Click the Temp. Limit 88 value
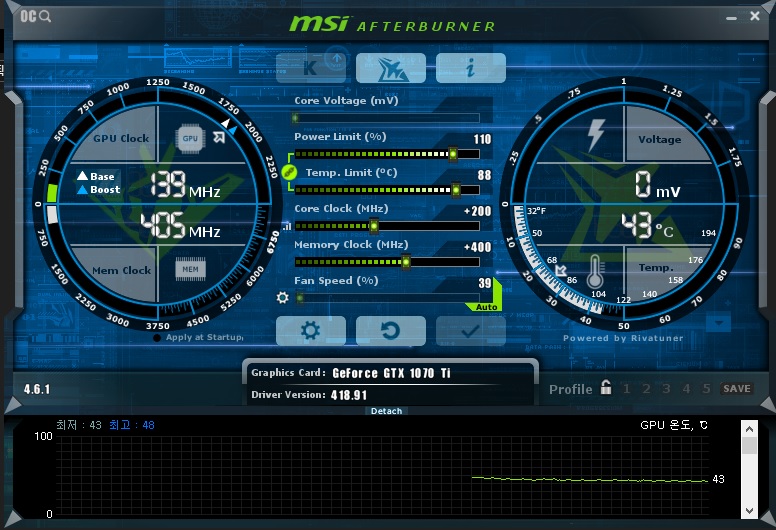Viewport: 776px width, 530px height. 485,175
